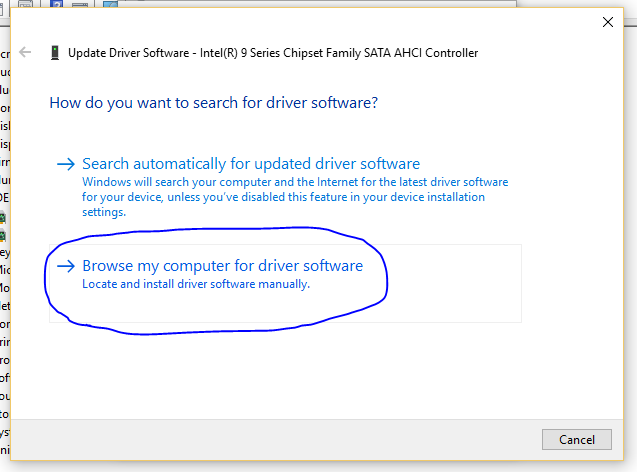Screen dimensions: 637x472
Task: Select partially hidden Keyboards tree entry
Action: [5, 253]
